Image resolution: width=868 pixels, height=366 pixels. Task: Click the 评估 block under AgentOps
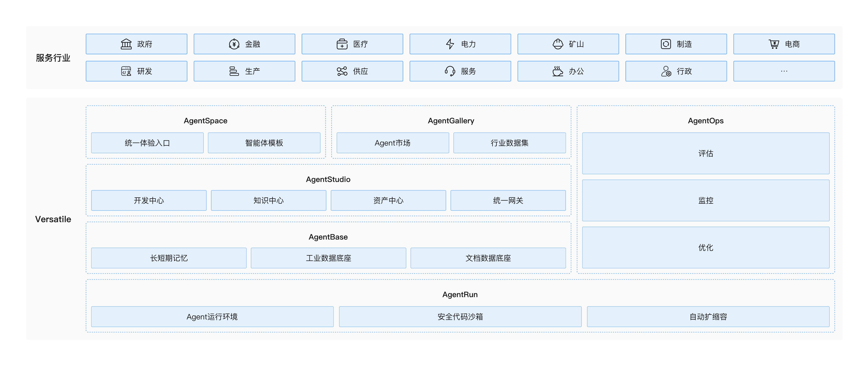[x=706, y=153]
